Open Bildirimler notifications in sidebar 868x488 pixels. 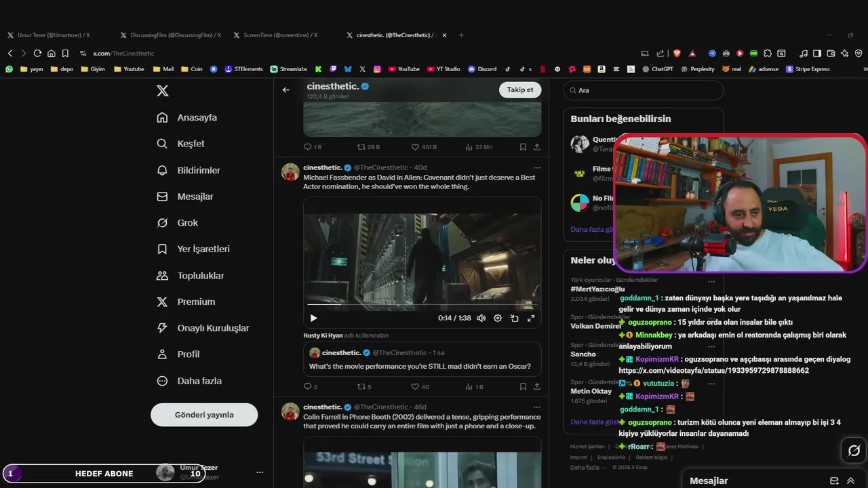tap(189, 170)
